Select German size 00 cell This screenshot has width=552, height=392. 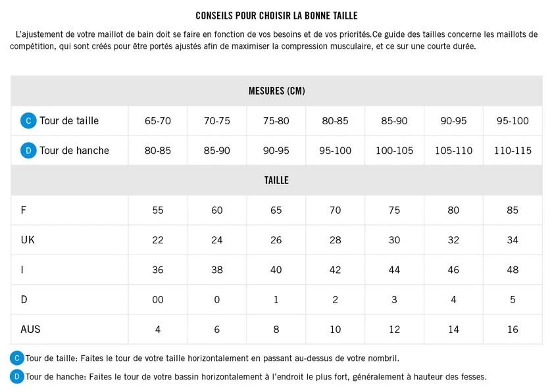158,299
